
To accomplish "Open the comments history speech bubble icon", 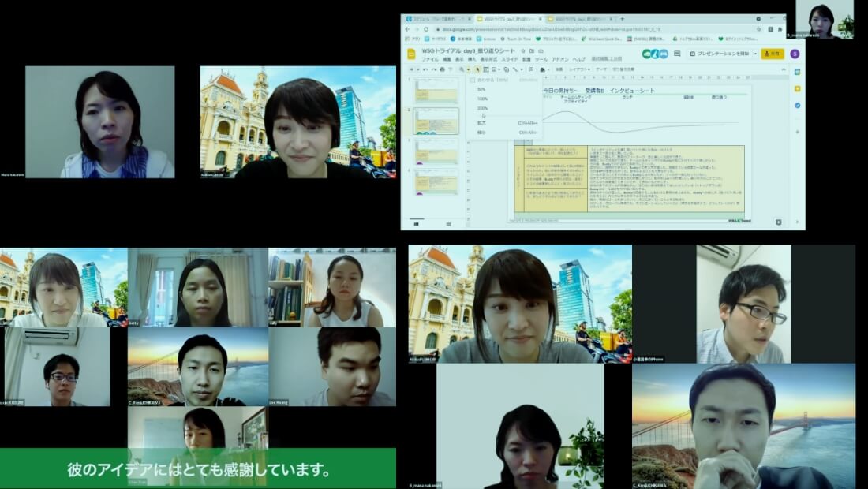I will (676, 54).
